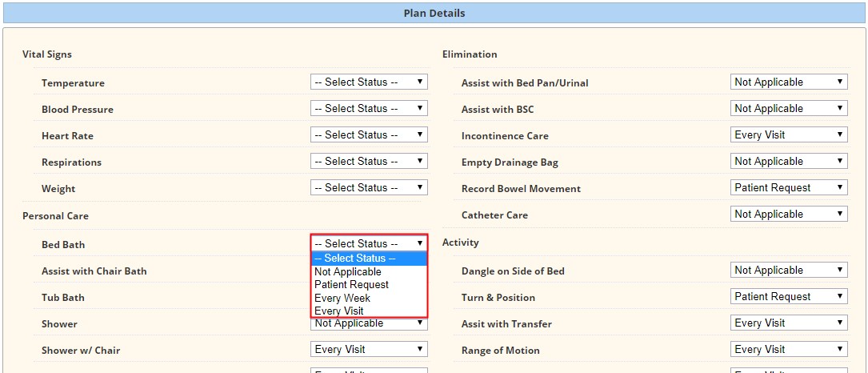Open Assist with Bed Pan/Urinal dropdown
The width and height of the screenshot is (868, 373).
pyautogui.click(x=789, y=82)
